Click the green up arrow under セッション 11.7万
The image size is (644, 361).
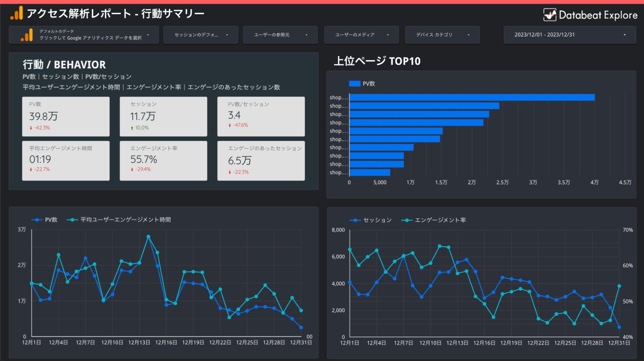pyautogui.click(x=132, y=128)
